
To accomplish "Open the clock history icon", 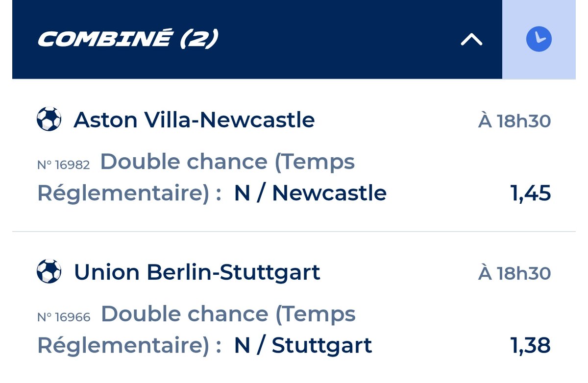I will [539, 39].
